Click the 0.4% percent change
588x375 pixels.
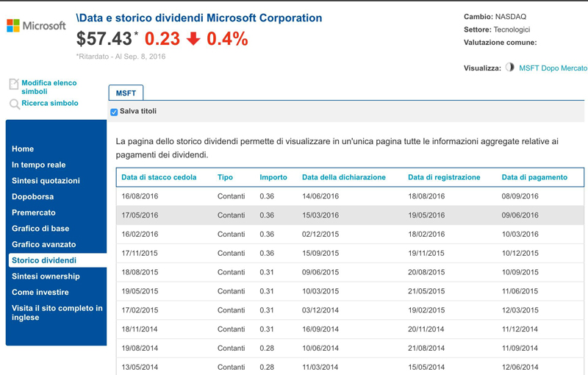tap(227, 39)
